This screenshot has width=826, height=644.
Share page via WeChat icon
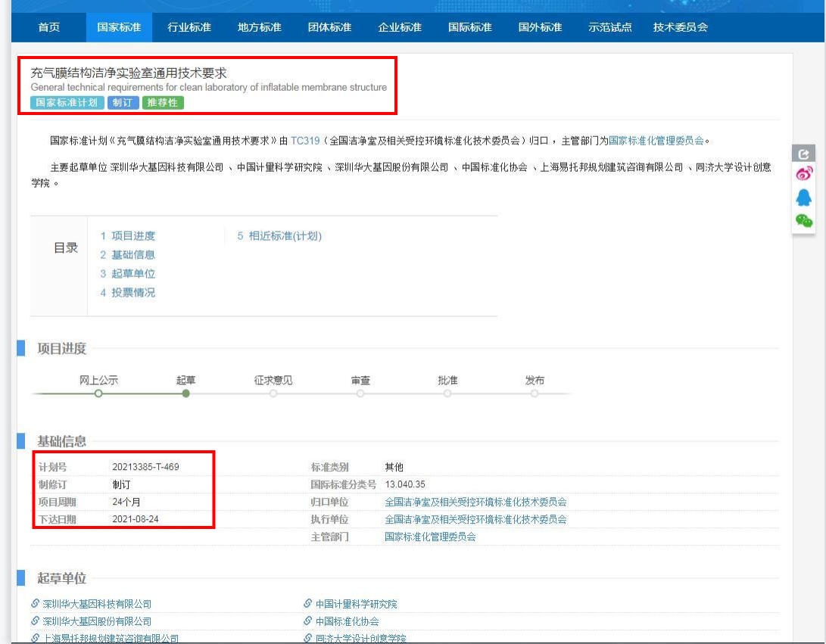pos(803,221)
